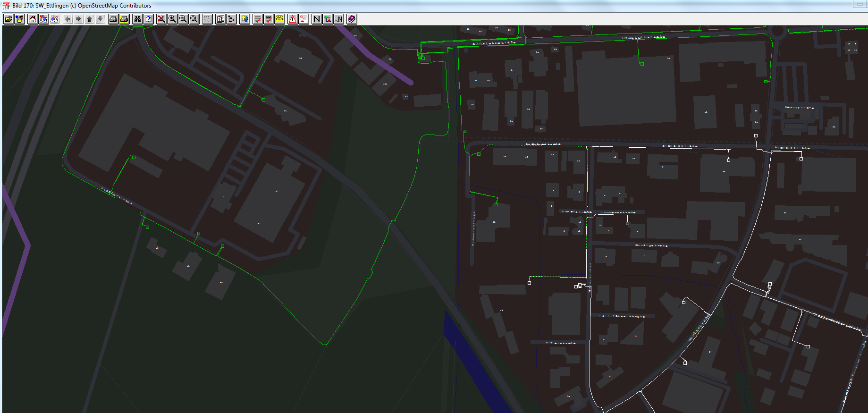Image resolution: width=868 pixels, height=413 pixels.
Task: Click the red warning triangle icon
Action: 293,19
